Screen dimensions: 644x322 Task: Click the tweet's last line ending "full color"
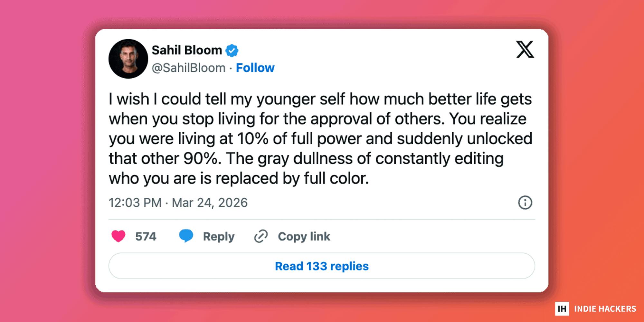click(239, 178)
